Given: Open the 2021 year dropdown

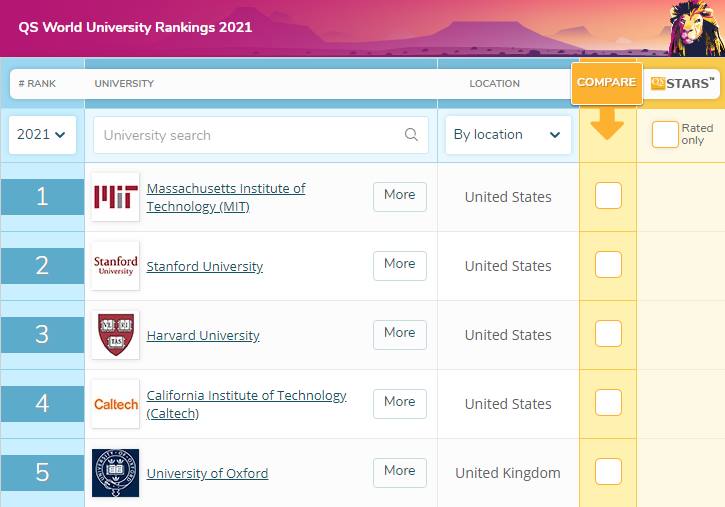Looking at the screenshot, I should coord(42,134).
